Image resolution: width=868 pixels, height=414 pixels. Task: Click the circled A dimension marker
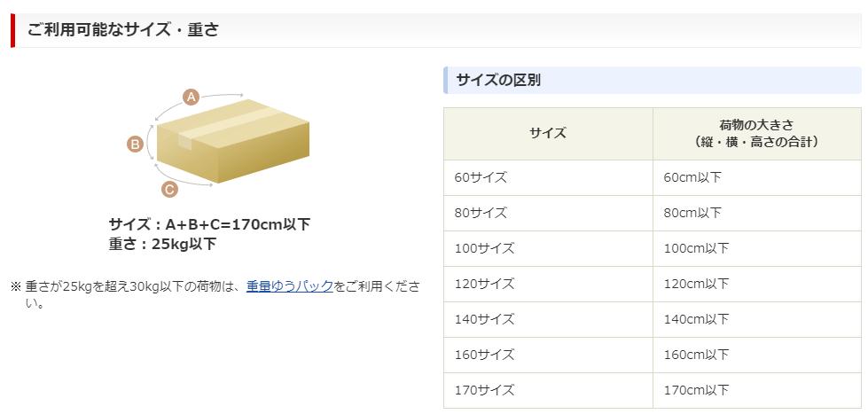(x=190, y=97)
